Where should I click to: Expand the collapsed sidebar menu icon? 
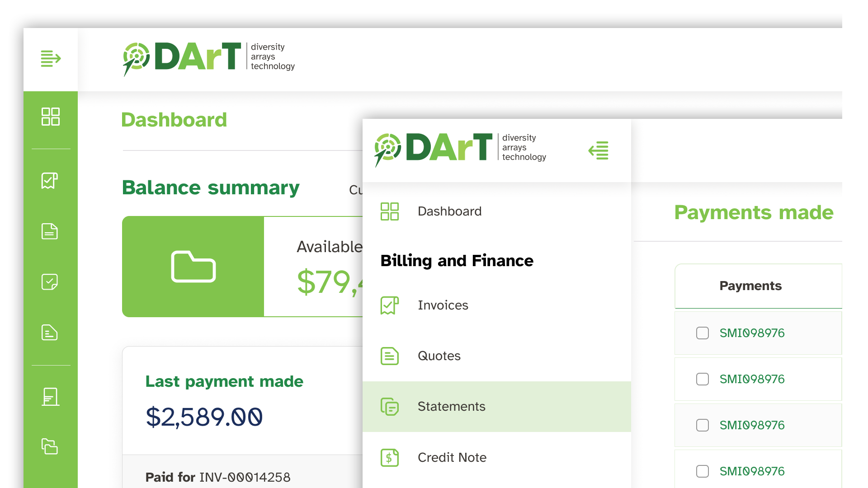click(x=51, y=59)
